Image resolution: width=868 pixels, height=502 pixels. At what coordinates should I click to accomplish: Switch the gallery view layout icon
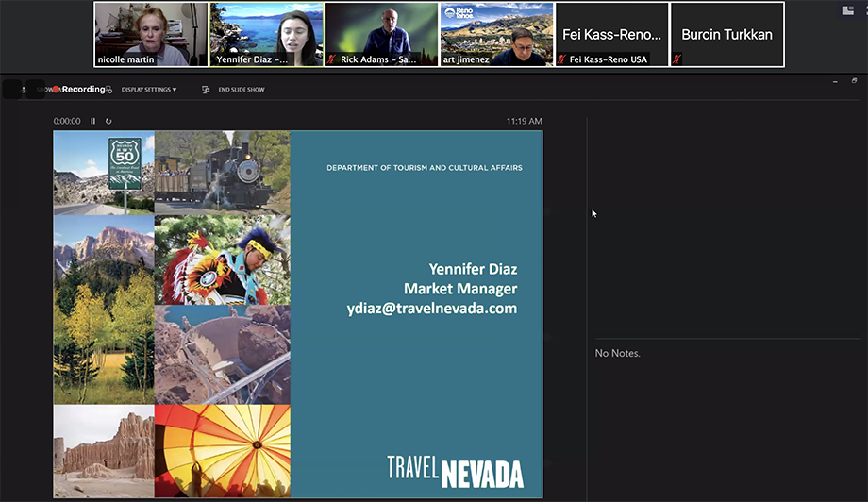click(x=847, y=10)
